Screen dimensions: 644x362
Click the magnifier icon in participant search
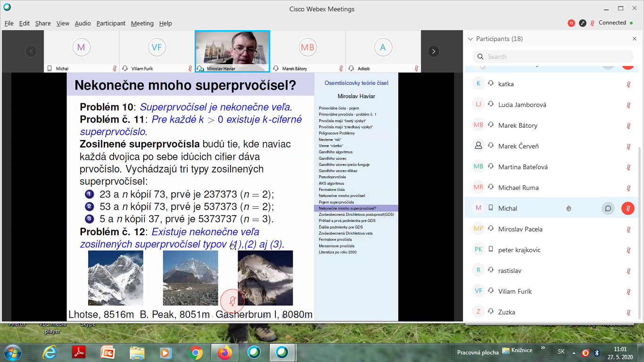(480, 57)
